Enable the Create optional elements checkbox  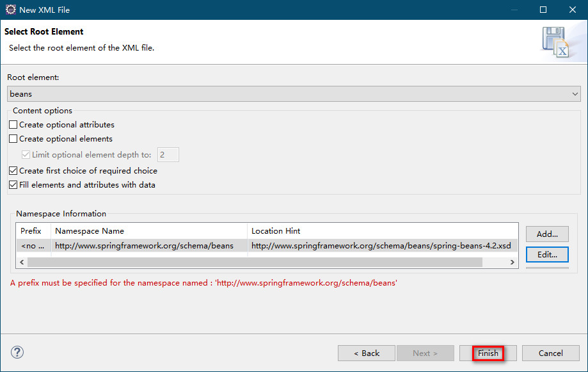point(12,138)
